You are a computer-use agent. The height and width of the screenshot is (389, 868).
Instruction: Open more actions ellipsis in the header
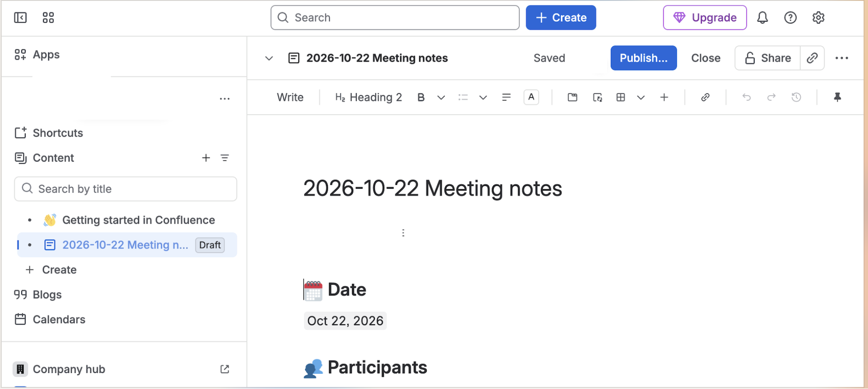pos(842,58)
